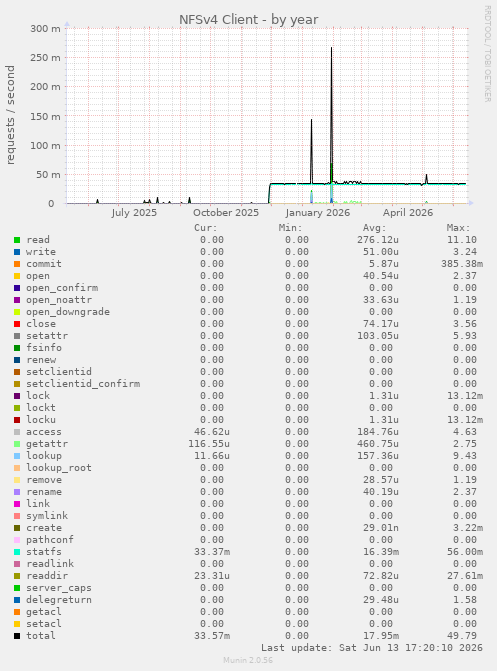
Task: Click the Cur: column header
Action: [x=206, y=228]
